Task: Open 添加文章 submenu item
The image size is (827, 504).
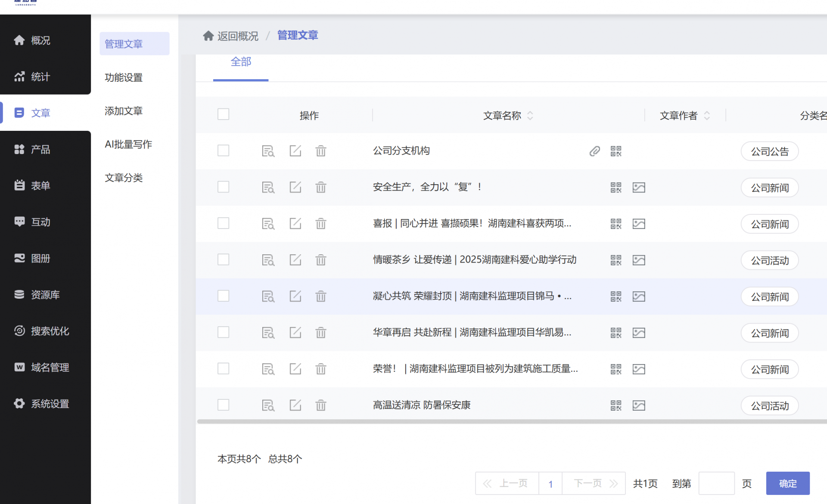Action: point(124,111)
